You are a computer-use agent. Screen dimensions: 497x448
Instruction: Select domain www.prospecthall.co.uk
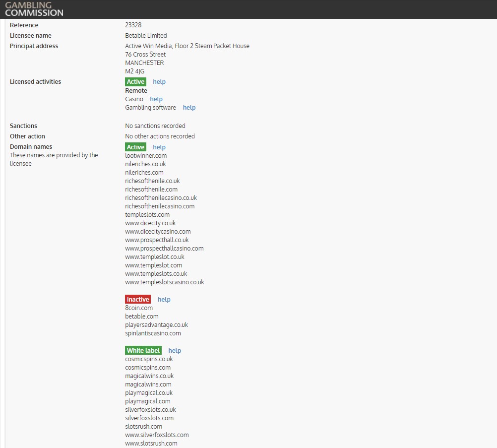click(x=157, y=240)
